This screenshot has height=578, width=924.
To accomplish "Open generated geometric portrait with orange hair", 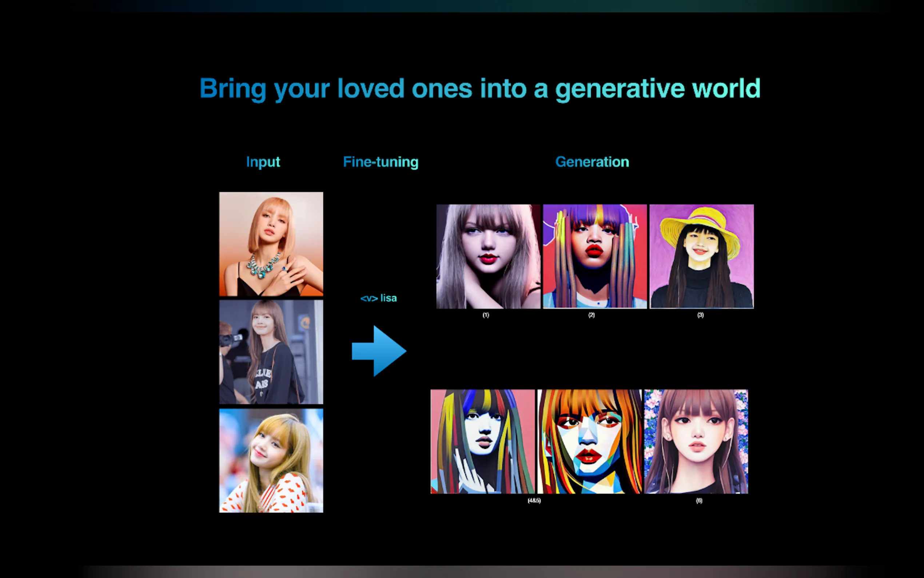I will (589, 442).
